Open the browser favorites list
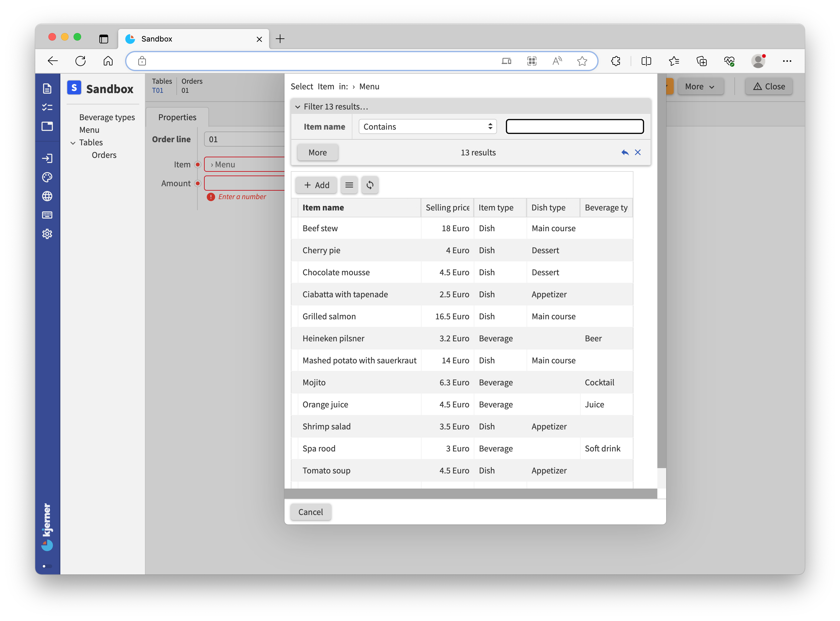Image resolution: width=840 pixels, height=621 pixels. [674, 61]
